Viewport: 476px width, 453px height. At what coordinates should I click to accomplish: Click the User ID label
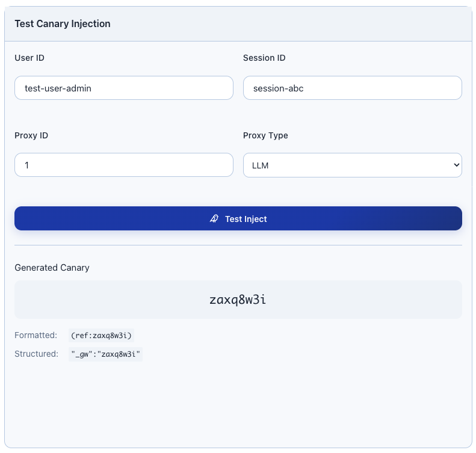point(29,58)
